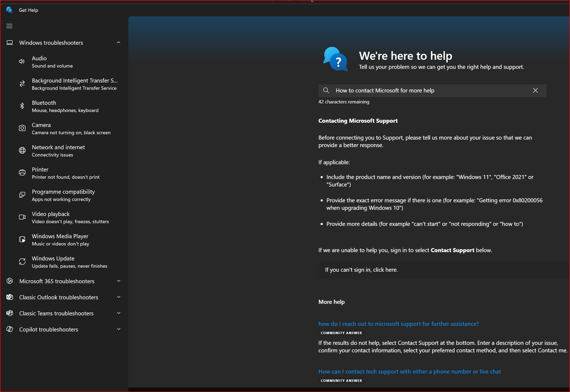
Task: Expand Copilot troubleshooters
Action: pyautogui.click(x=64, y=329)
